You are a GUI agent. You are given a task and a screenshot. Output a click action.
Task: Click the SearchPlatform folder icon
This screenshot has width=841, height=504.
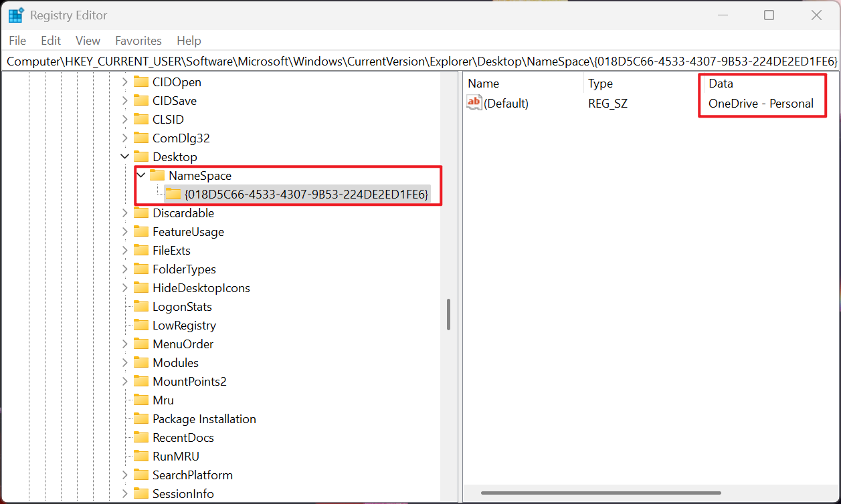141,475
